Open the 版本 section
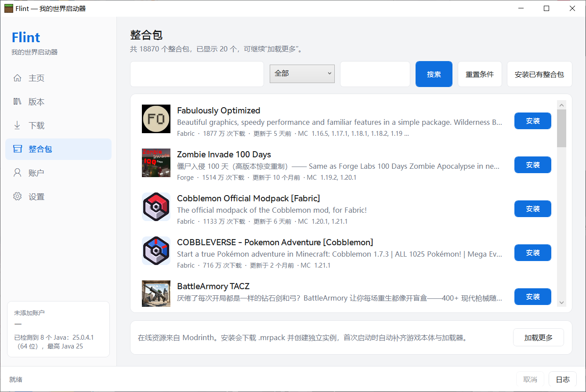586x392 pixels. click(58, 102)
